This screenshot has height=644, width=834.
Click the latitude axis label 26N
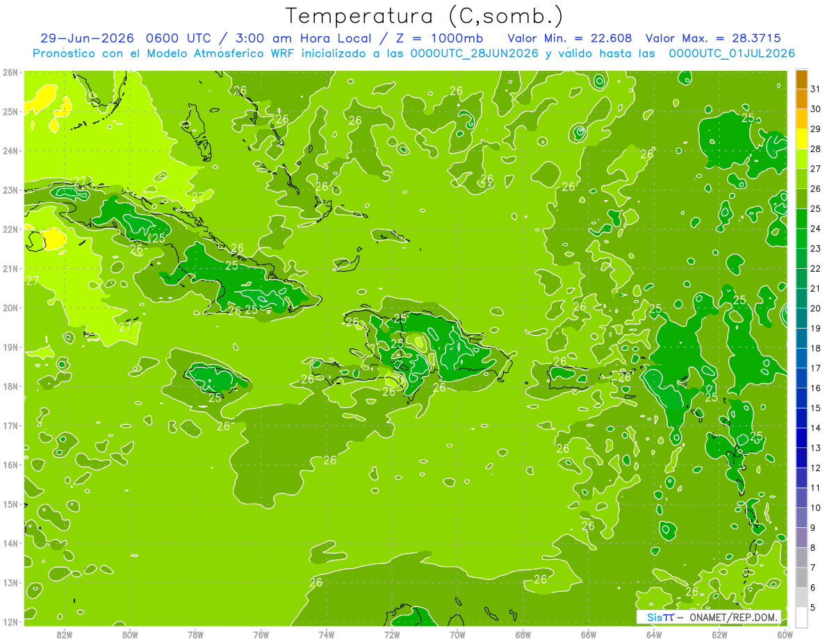point(10,72)
